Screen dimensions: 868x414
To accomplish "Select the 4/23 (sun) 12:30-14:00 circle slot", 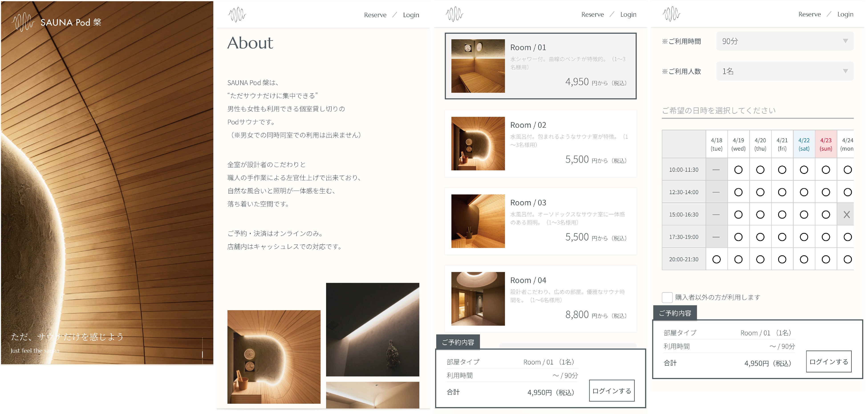I will (825, 192).
